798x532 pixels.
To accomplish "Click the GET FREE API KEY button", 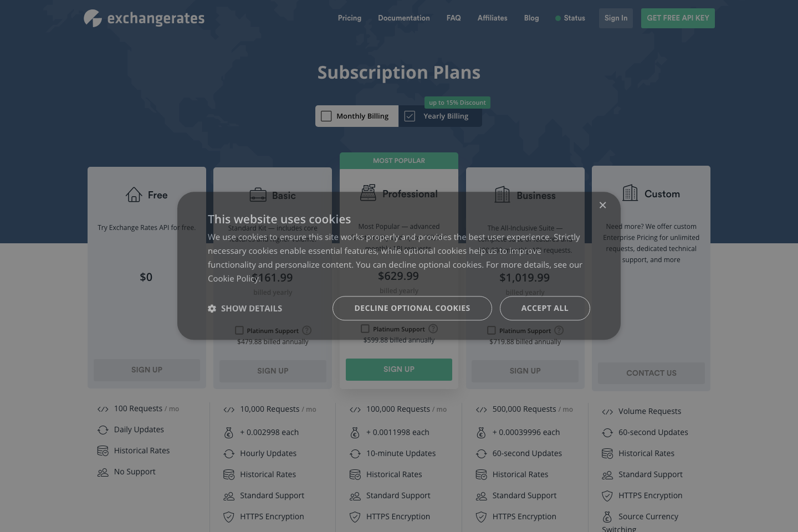I will pyautogui.click(x=678, y=18).
